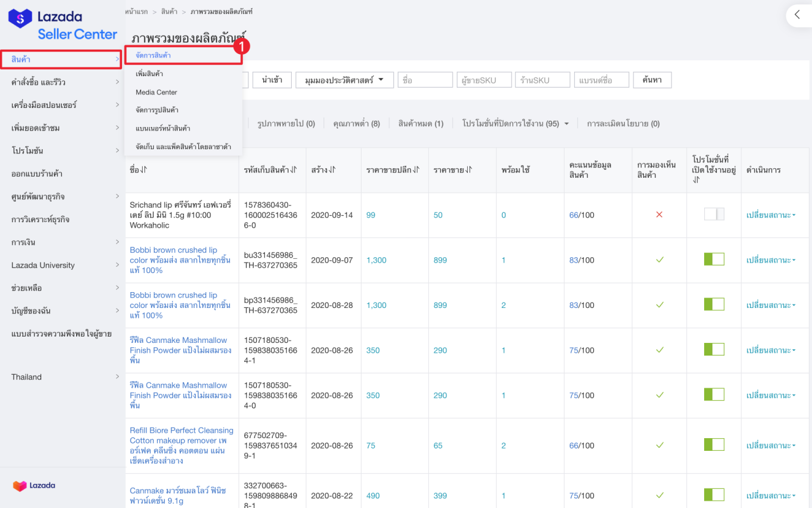Click the ค้นหา search button
This screenshot has height=508, width=812.
(652, 80)
